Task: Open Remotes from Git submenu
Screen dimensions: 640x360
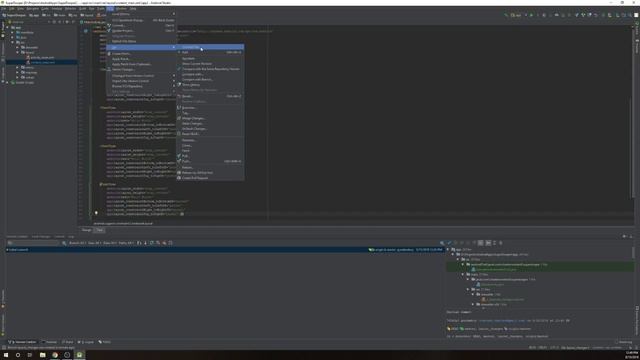Action: 210,140
